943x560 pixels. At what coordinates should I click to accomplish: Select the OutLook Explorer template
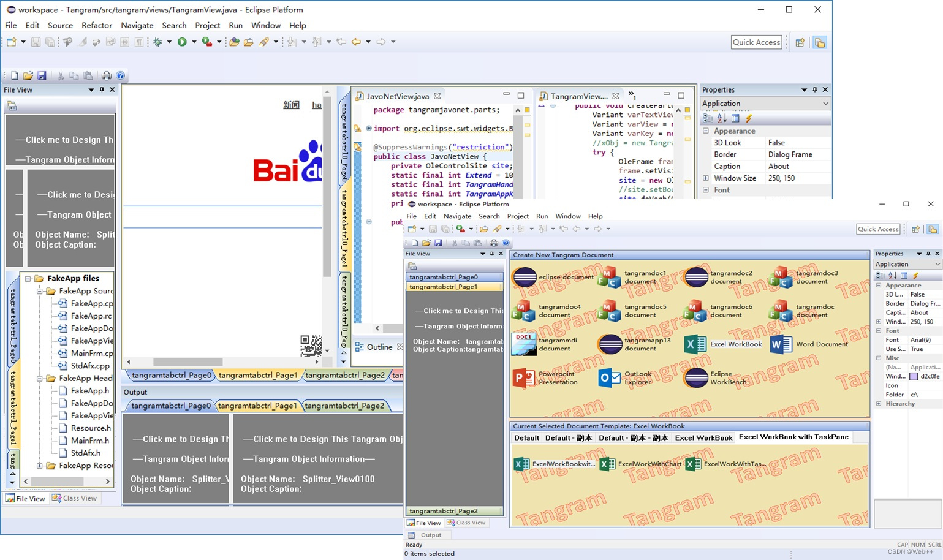(626, 378)
